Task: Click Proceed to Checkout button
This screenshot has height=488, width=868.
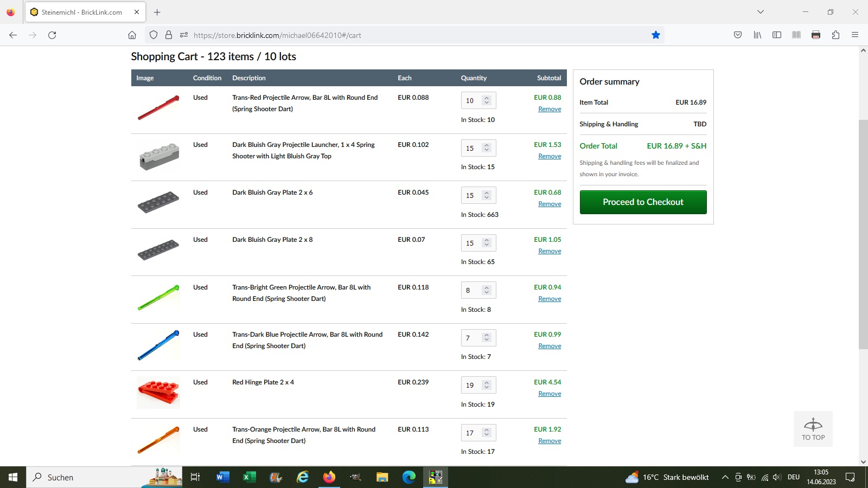Action: (x=643, y=202)
